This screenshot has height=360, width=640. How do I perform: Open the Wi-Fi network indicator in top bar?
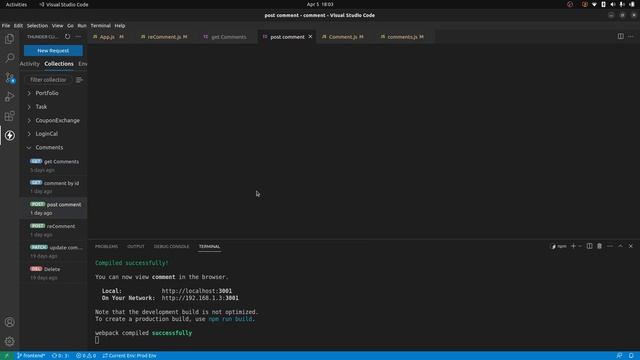[594, 4]
